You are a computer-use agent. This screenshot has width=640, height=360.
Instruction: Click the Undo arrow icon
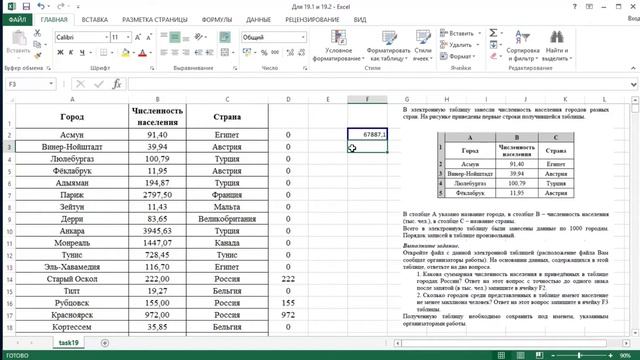coord(40,6)
